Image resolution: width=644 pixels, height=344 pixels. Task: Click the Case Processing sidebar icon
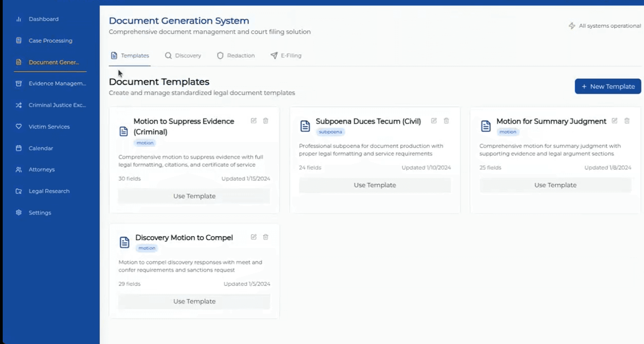(x=19, y=40)
